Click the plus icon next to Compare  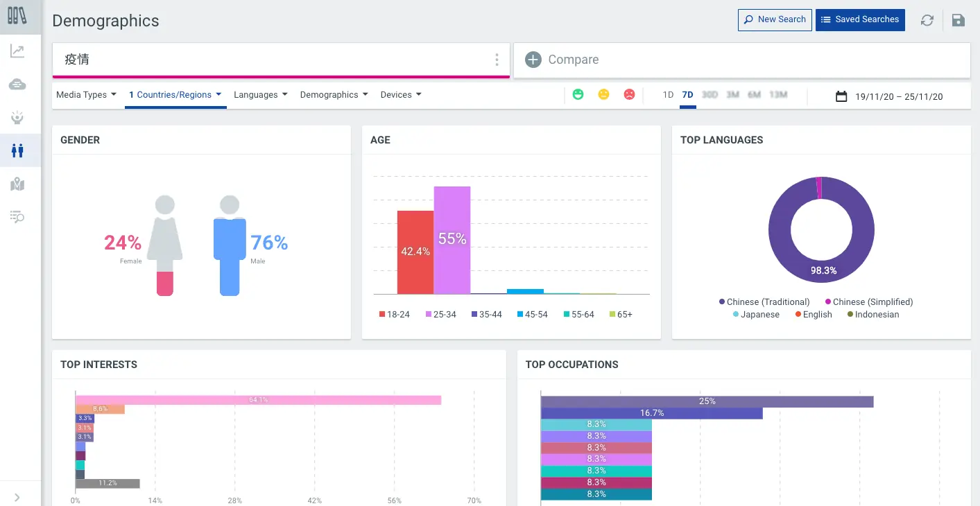coord(533,60)
